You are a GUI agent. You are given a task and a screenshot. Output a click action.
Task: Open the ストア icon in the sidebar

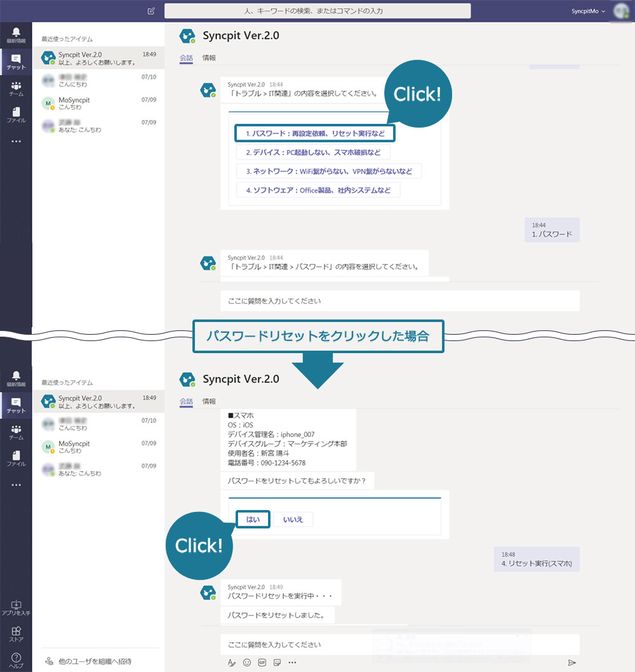click(x=16, y=635)
